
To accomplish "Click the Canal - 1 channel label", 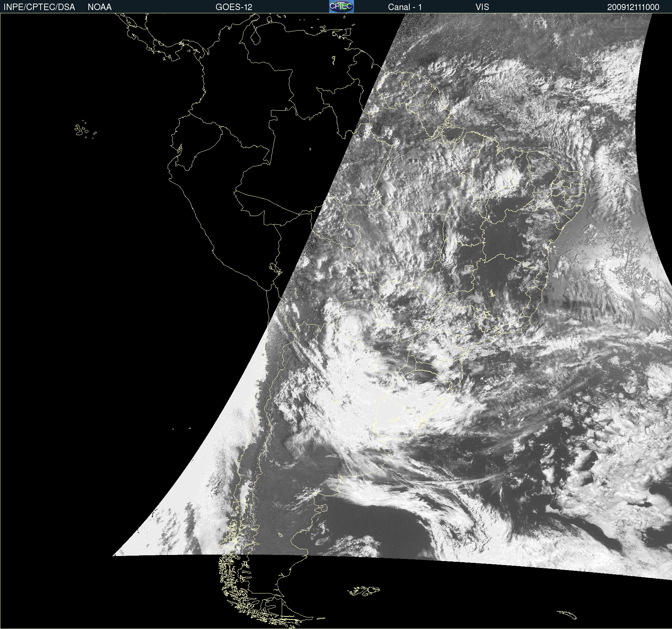I will coord(405,7).
